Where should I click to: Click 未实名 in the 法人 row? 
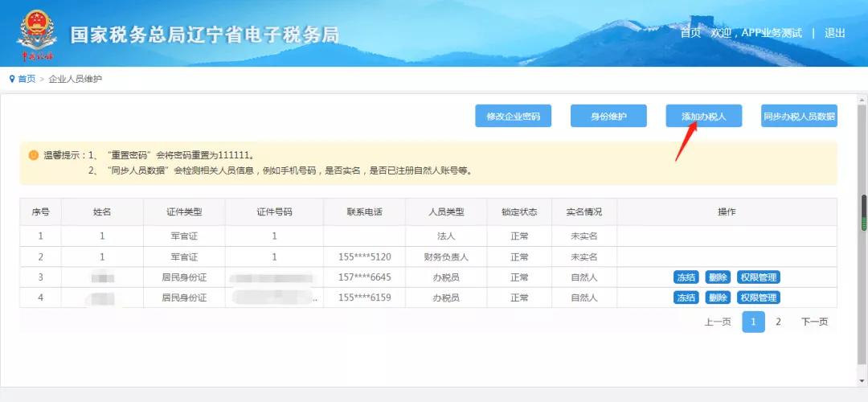pos(584,236)
